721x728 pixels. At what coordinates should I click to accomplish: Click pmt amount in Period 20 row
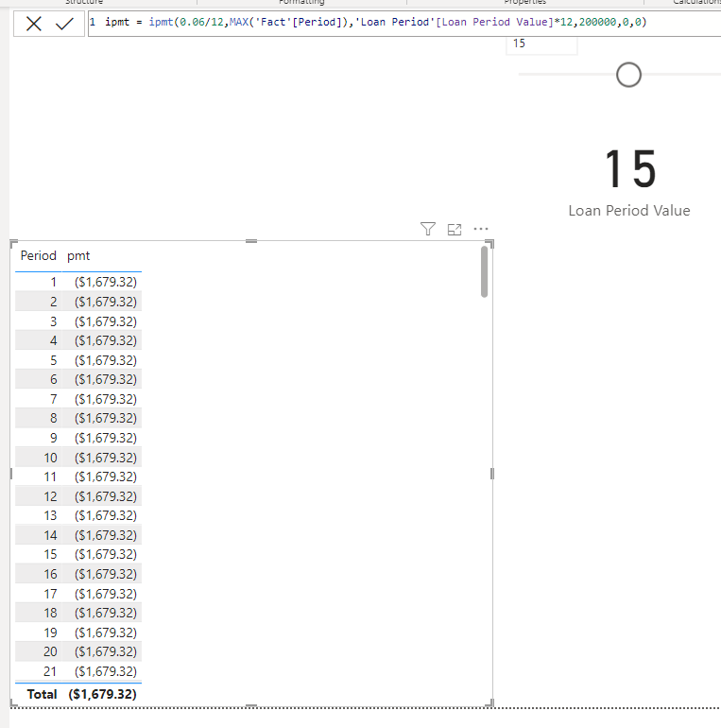(x=106, y=651)
